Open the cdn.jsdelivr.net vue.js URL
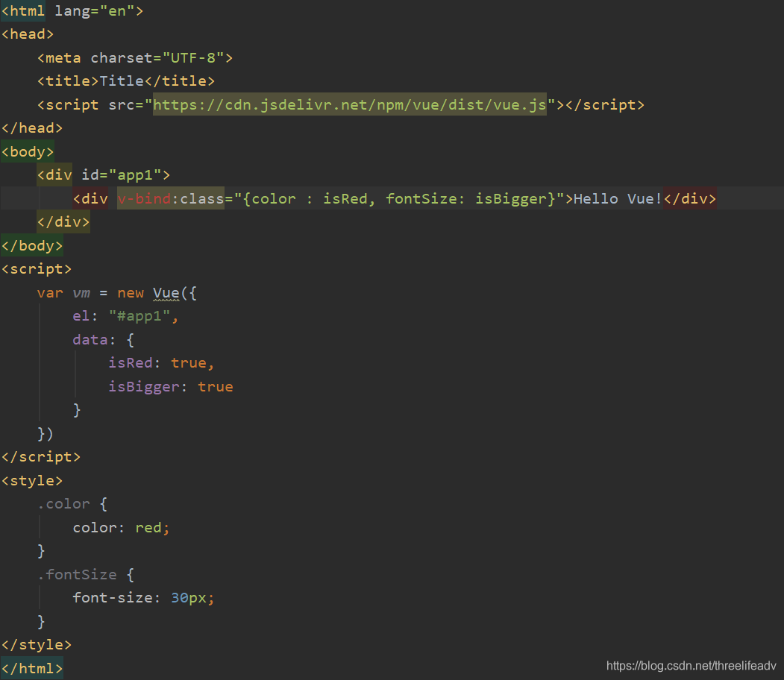Image resolution: width=784 pixels, height=680 pixels. [x=350, y=104]
